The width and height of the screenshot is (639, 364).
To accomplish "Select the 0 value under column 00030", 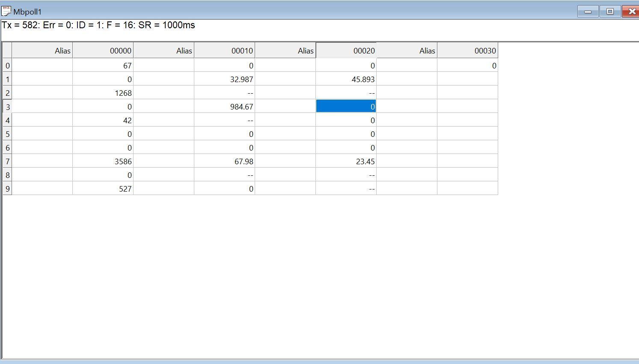I will tap(468, 65).
